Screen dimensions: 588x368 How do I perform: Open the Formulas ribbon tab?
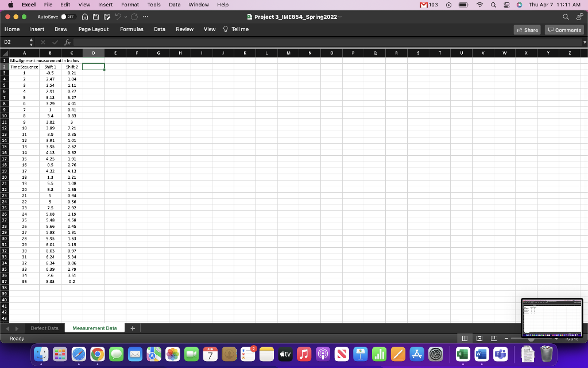point(131,29)
